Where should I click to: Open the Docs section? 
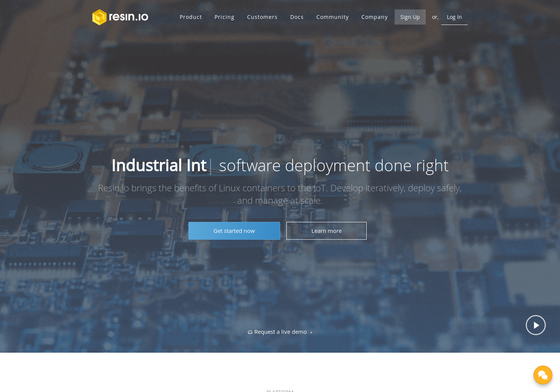[x=297, y=17]
